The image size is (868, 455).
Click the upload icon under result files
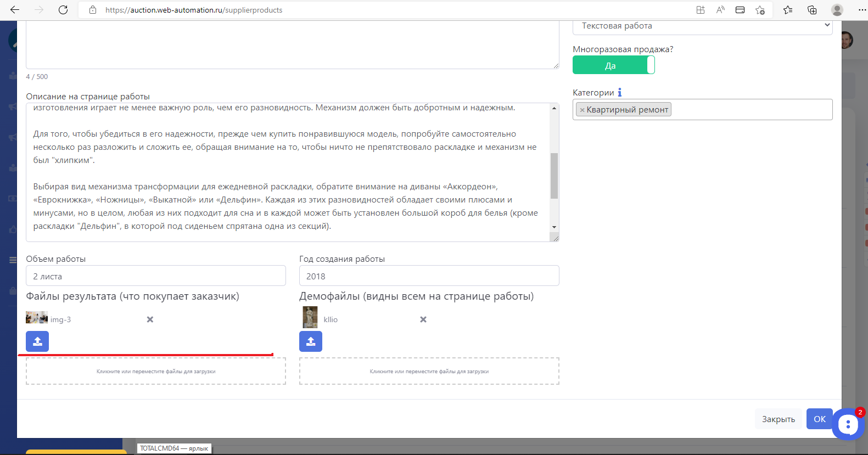coord(37,341)
